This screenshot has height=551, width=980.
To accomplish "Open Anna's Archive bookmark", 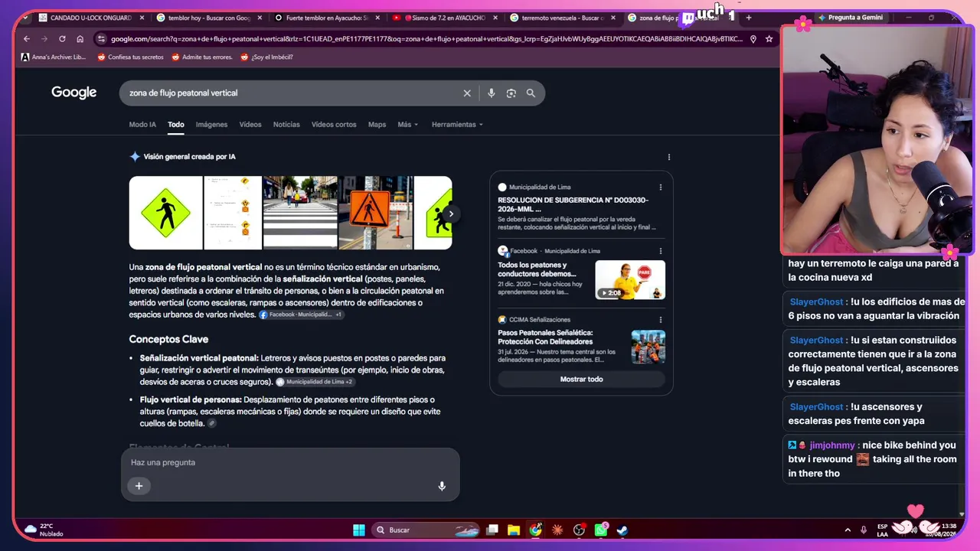I will coord(54,57).
